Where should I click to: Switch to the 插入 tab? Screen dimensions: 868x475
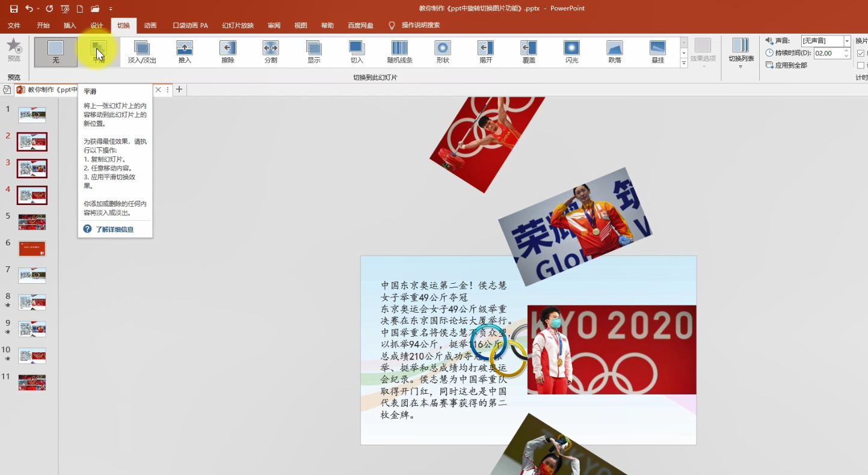coord(70,25)
